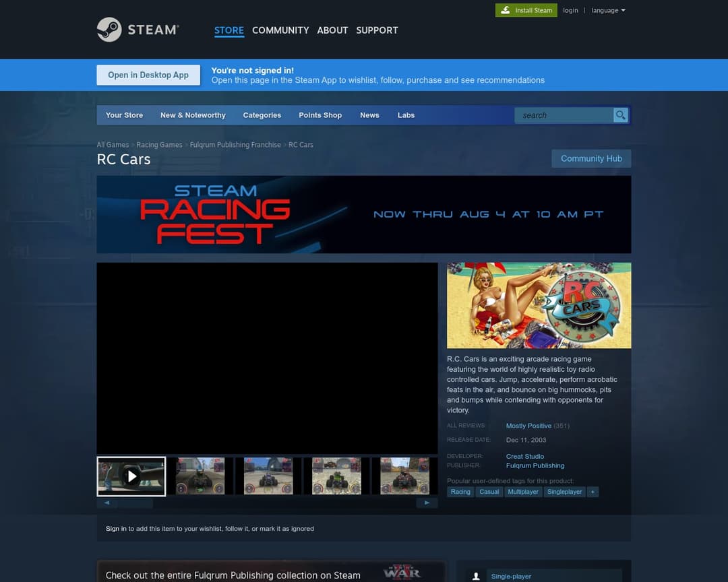Click the Open in Desktop App button

pos(148,75)
